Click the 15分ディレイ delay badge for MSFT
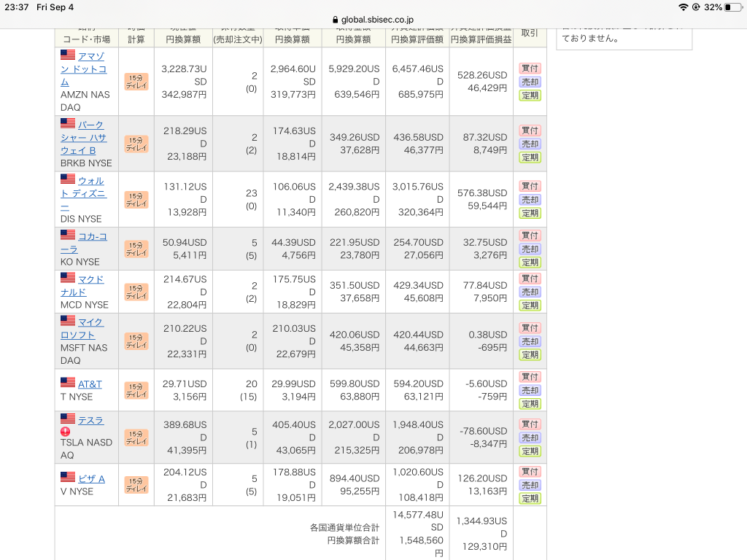The width and height of the screenshot is (747, 560). [136, 341]
